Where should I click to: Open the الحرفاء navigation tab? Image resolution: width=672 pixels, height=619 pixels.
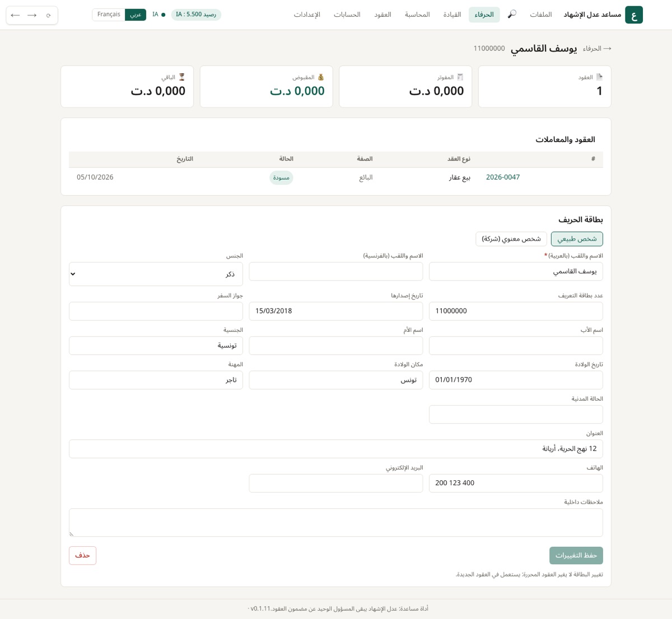(484, 15)
